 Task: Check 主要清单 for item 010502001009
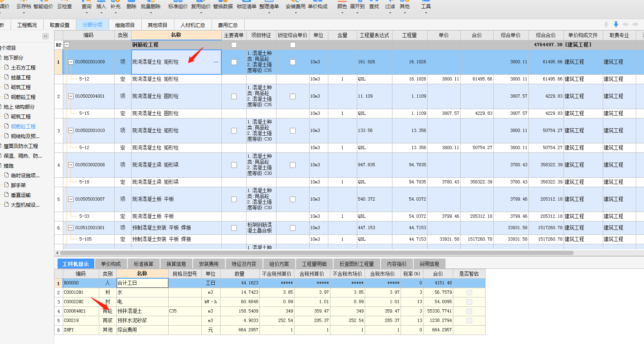pyautogui.click(x=234, y=62)
